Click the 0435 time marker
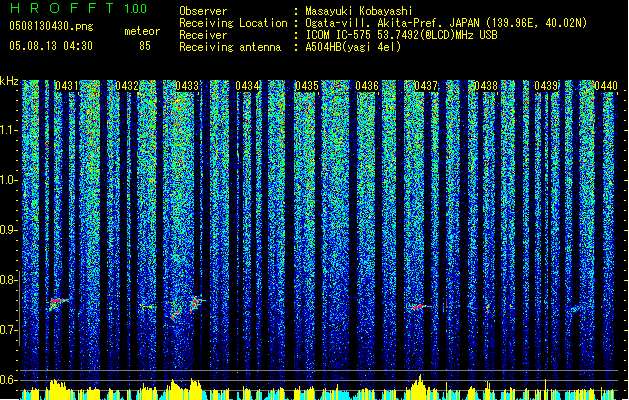The height and width of the screenshot is (400, 629). pyautogui.click(x=307, y=86)
